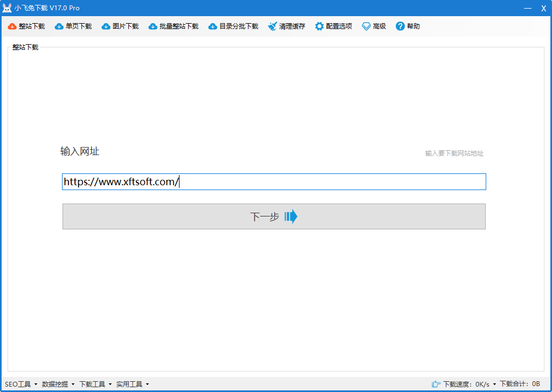The width and height of the screenshot is (552, 392).
Task: Open 图片下载 from the toolbar
Action: pyautogui.click(x=106, y=26)
